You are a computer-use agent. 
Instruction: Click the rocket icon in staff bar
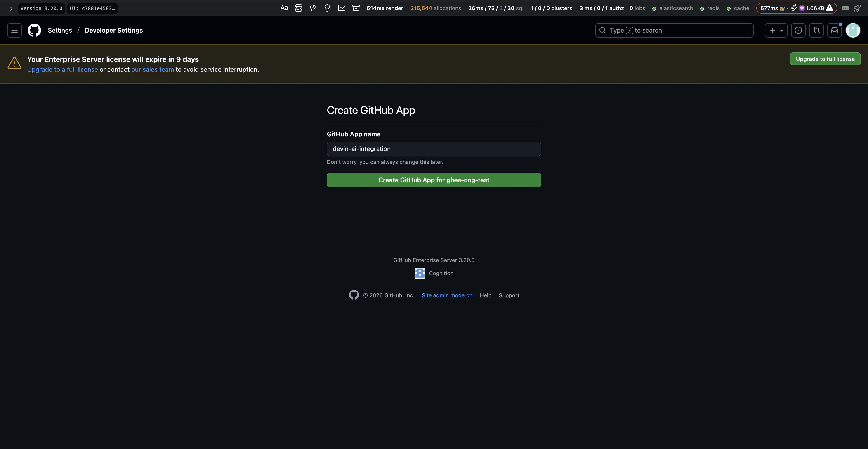pos(857,8)
